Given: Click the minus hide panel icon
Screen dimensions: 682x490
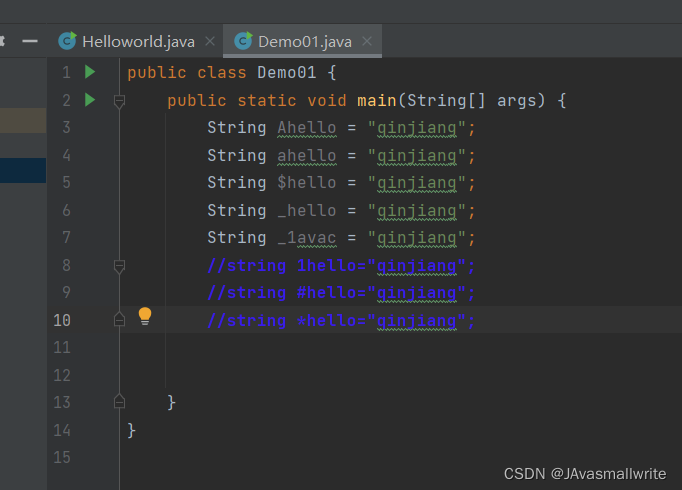Looking at the screenshot, I should tap(30, 41).
